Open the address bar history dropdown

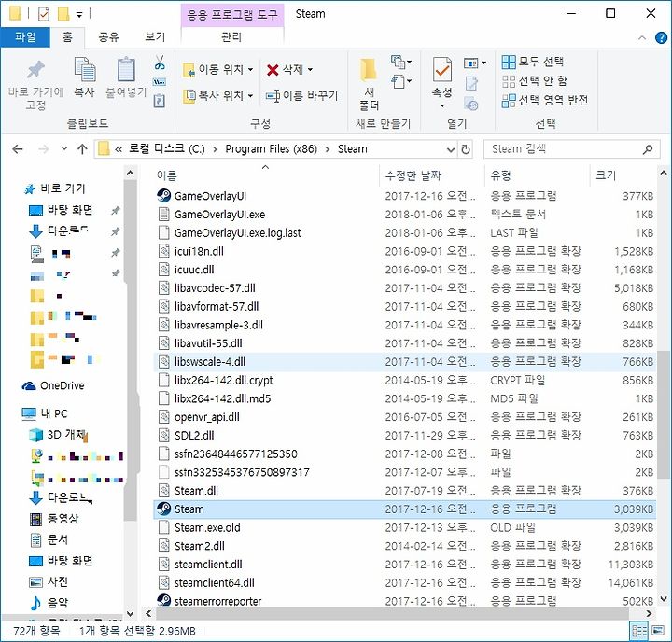[x=451, y=149]
